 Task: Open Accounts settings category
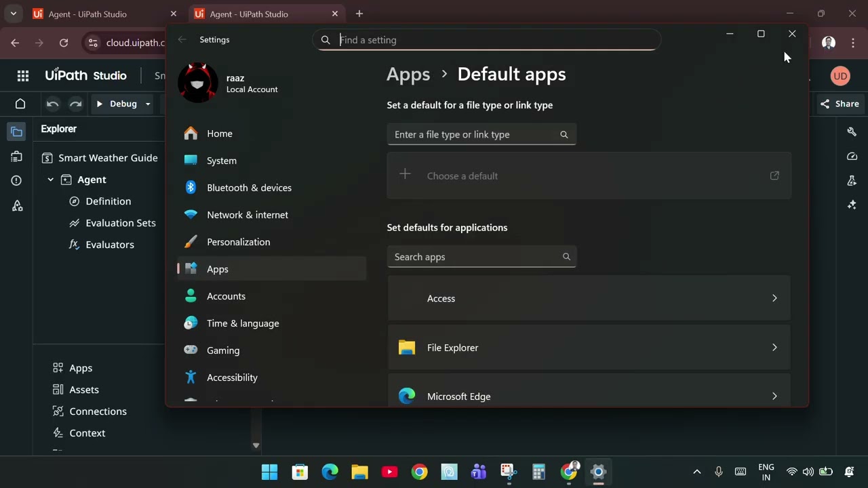[271, 296]
